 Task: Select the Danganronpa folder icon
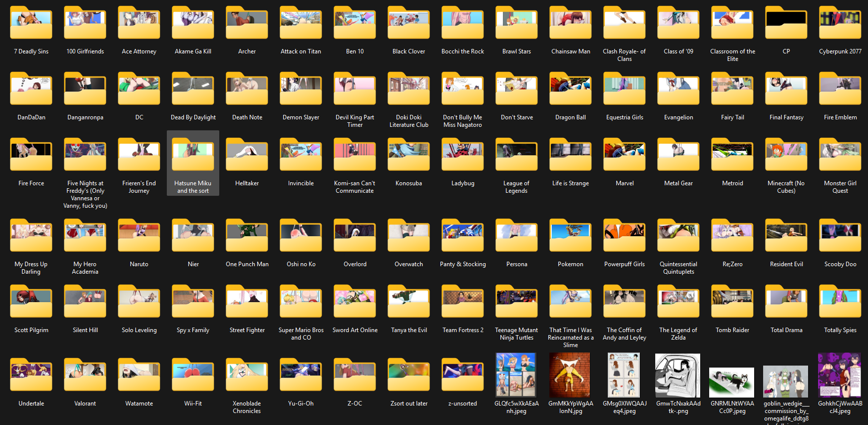click(85, 89)
